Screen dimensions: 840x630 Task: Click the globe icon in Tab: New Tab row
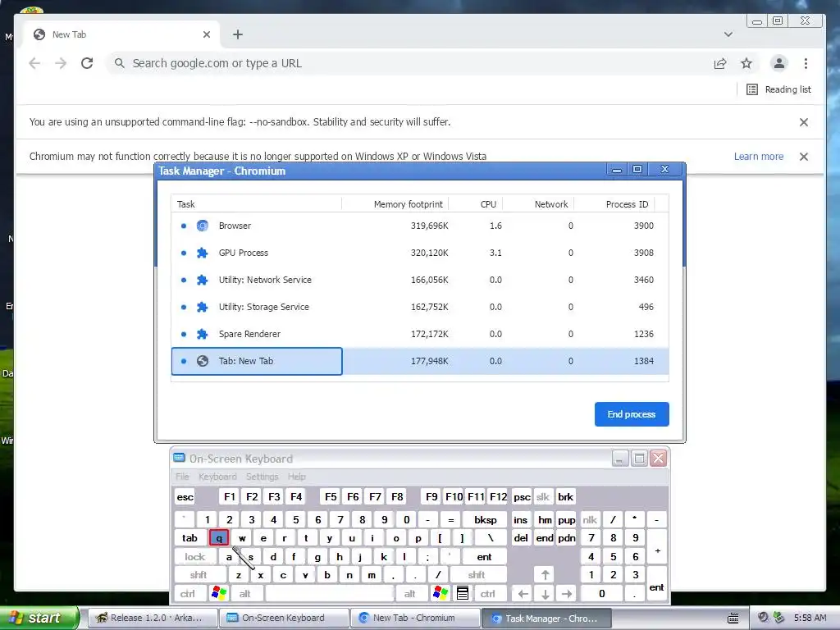click(x=202, y=361)
